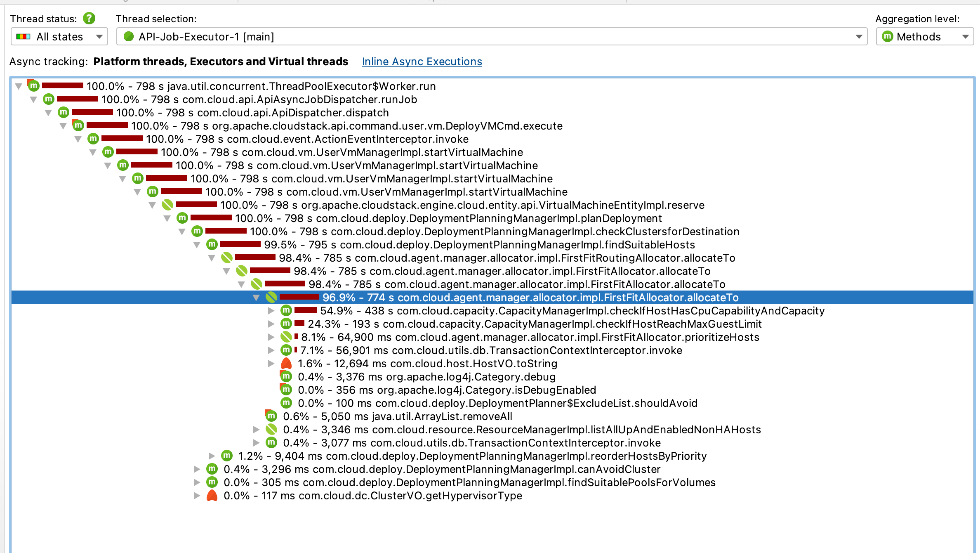
Task: Click the striped icon beside prioritizeHosts entry
Action: coord(286,337)
